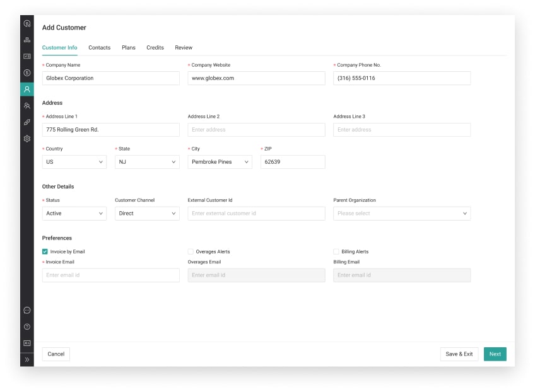Enable the Billing Alerts checkbox
The width and height of the screenshot is (535, 392).
[x=336, y=251]
